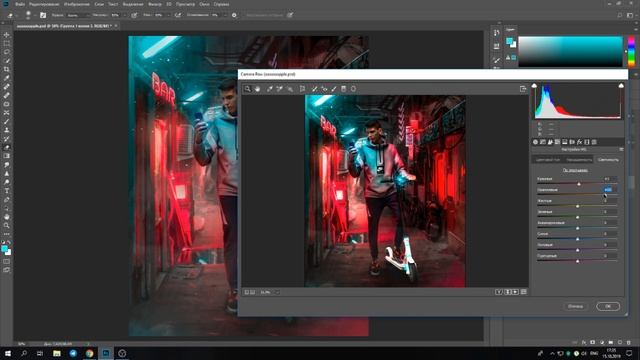This screenshot has width=640, height=360.
Task: Click Отмена in Camera Raw dialog
Action: pyautogui.click(x=576, y=306)
